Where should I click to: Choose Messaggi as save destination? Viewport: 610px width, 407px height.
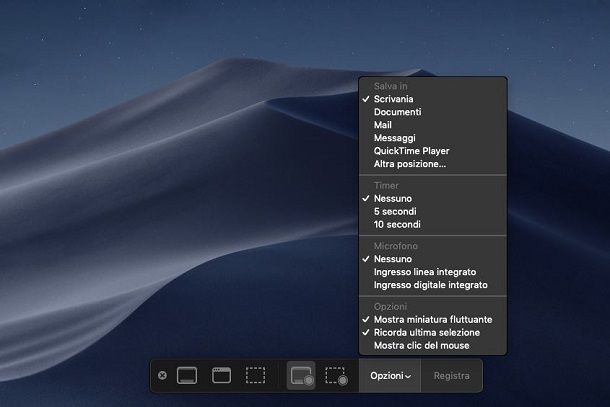pyautogui.click(x=433, y=138)
